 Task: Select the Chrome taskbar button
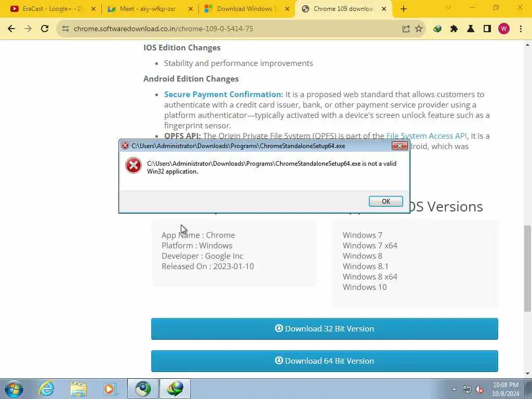click(143, 389)
